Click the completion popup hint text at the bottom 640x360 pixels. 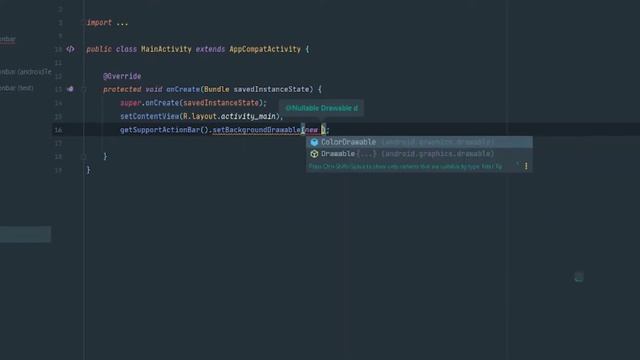[x=405, y=166]
